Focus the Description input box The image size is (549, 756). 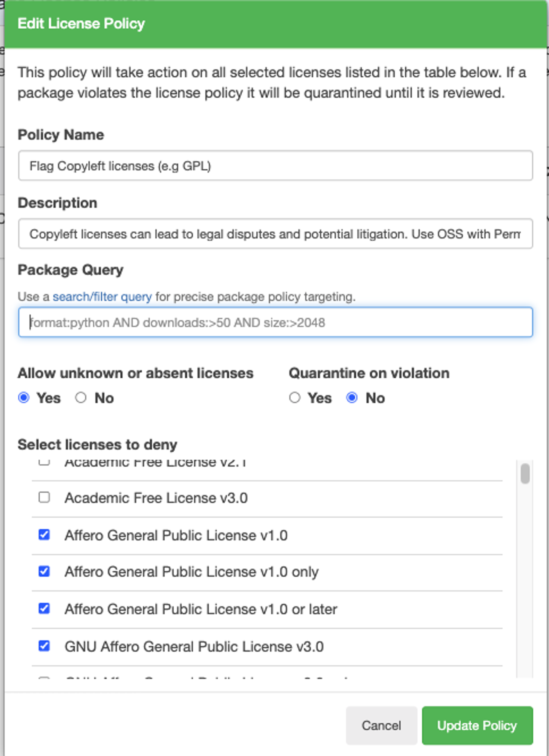[275, 234]
